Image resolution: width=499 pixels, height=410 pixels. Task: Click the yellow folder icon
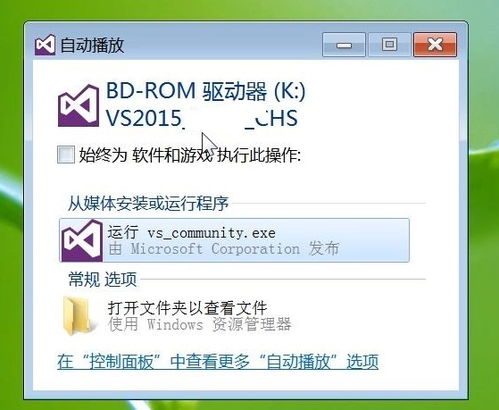[78, 316]
